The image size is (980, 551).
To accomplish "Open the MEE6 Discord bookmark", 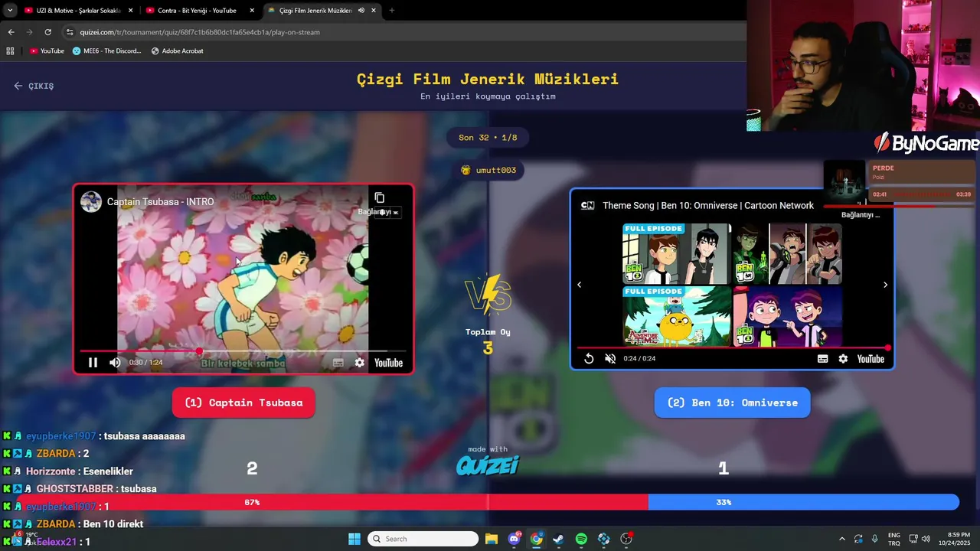I will [x=107, y=51].
